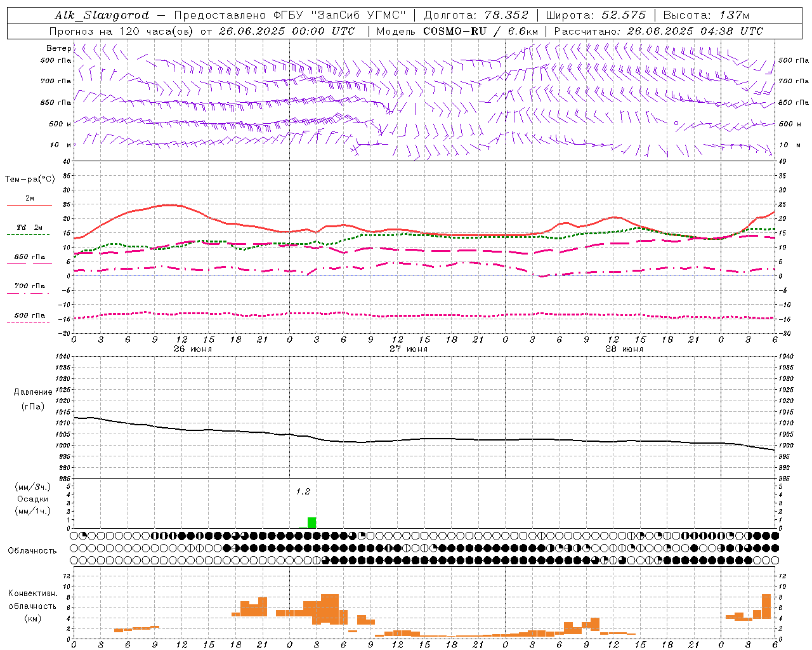The height and width of the screenshot is (650, 812).
Task: Click the (мм/3ч.) precipitation unit label
Action: [32, 487]
